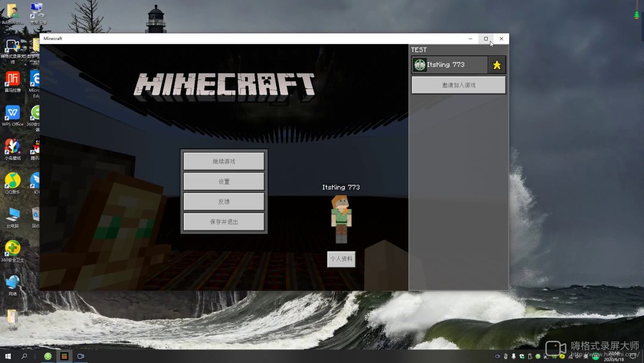Image resolution: width=644 pixels, height=363 pixels.
Task: Open 此电脑 (This PC) desktop icon
Action: 13,215
